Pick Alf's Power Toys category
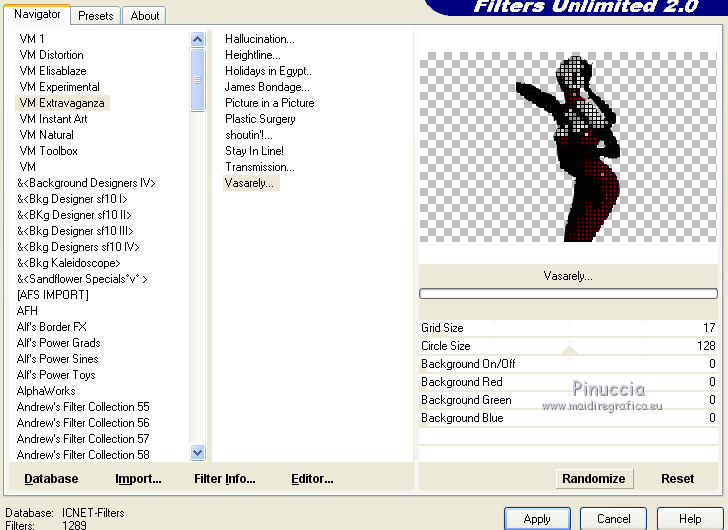Image resolution: width=728 pixels, height=530 pixels. click(56, 375)
